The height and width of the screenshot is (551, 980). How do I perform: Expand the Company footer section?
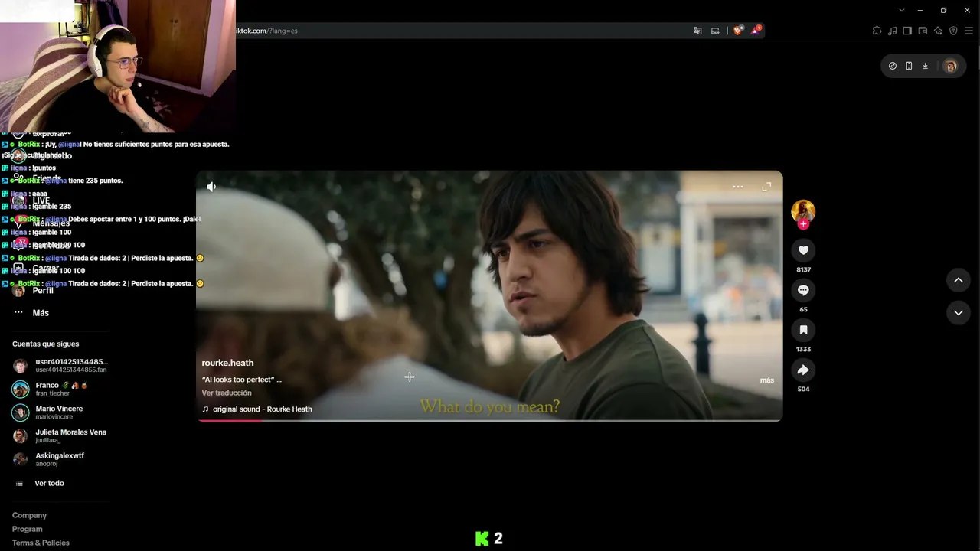coord(29,516)
